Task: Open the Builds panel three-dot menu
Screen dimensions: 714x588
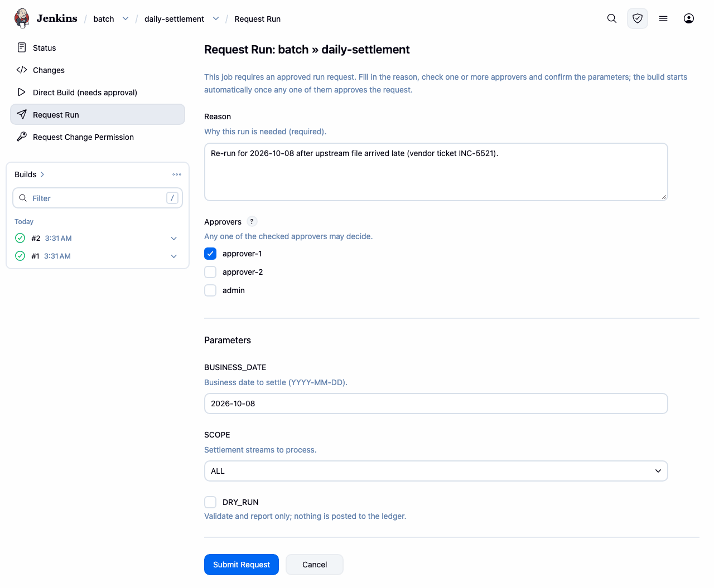Action: pos(177,174)
